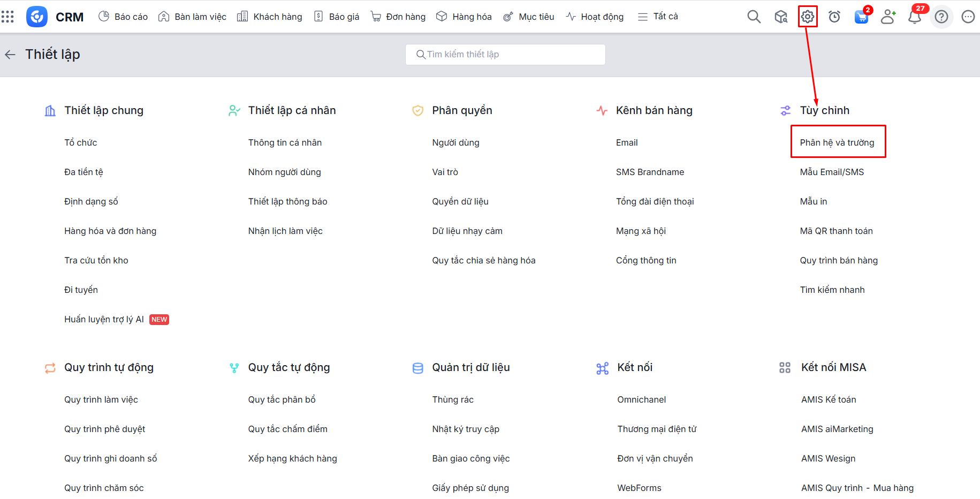
Task: Open the notifications bell icon
Action: click(x=915, y=17)
